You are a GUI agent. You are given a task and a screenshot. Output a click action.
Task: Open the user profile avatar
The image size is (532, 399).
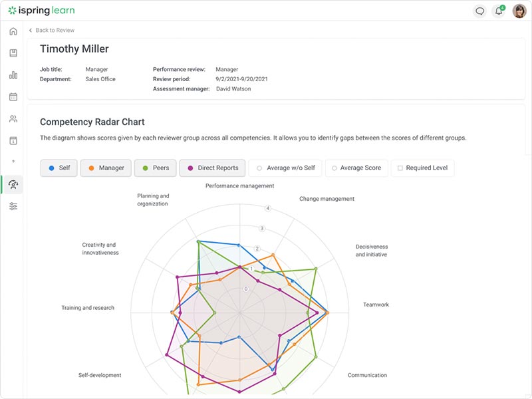[519, 11]
